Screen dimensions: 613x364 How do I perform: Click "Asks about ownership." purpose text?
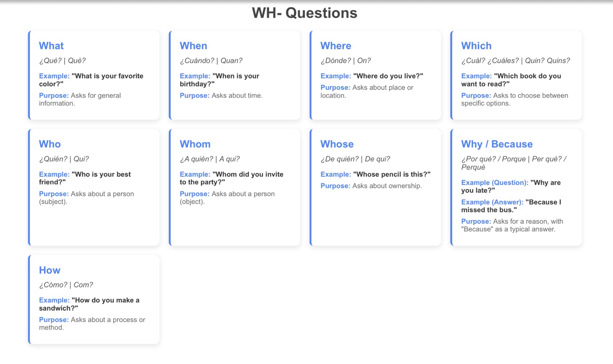387,186
